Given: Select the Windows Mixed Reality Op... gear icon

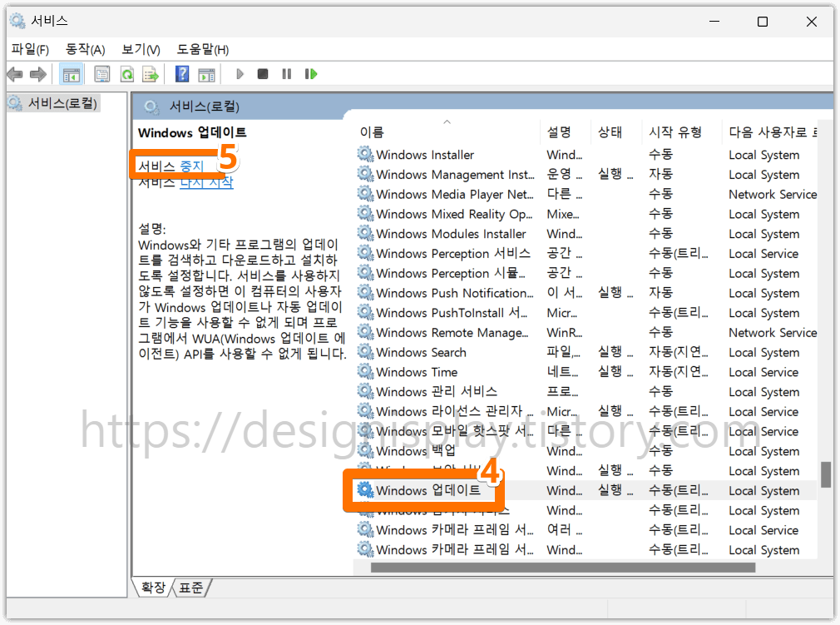Looking at the screenshot, I should coord(365,214).
